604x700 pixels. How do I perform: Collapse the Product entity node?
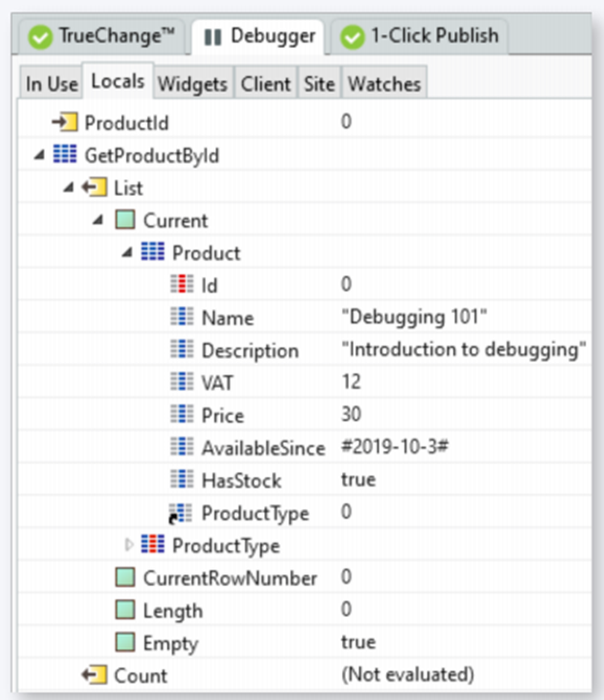pyautogui.click(x=127, y=253)
